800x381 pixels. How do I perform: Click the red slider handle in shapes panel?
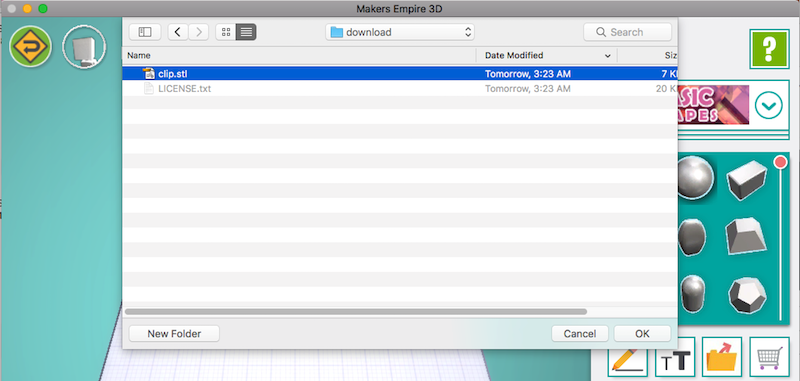click(x=780, y=162)
